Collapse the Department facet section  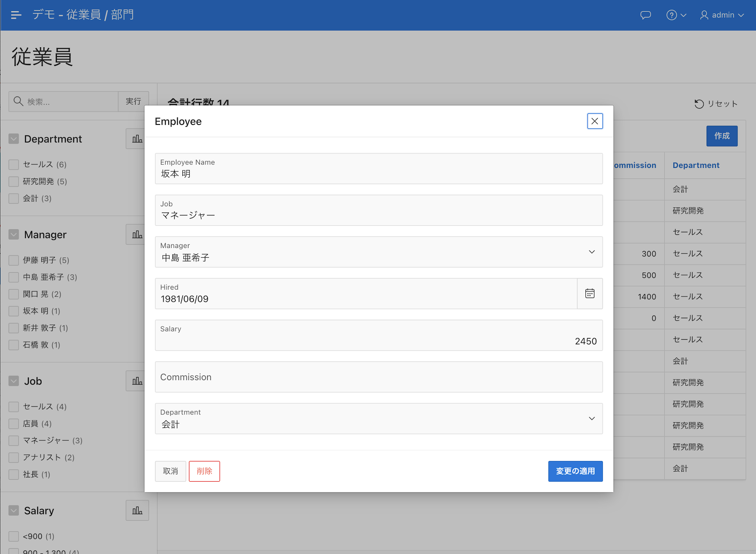point(14,139)
